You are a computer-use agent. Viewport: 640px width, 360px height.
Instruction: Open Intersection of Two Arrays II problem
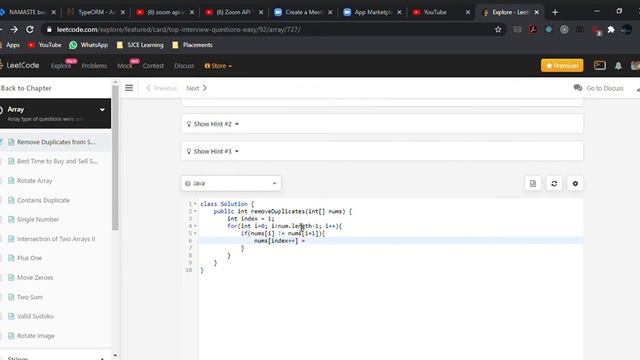pyautogui.click(x=56, y=239)
